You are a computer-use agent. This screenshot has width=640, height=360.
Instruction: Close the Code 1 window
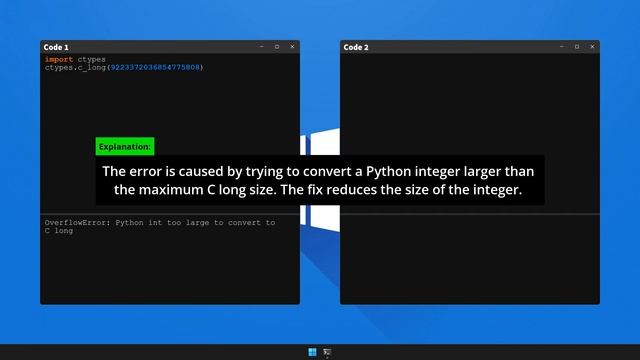pos(292,47)
